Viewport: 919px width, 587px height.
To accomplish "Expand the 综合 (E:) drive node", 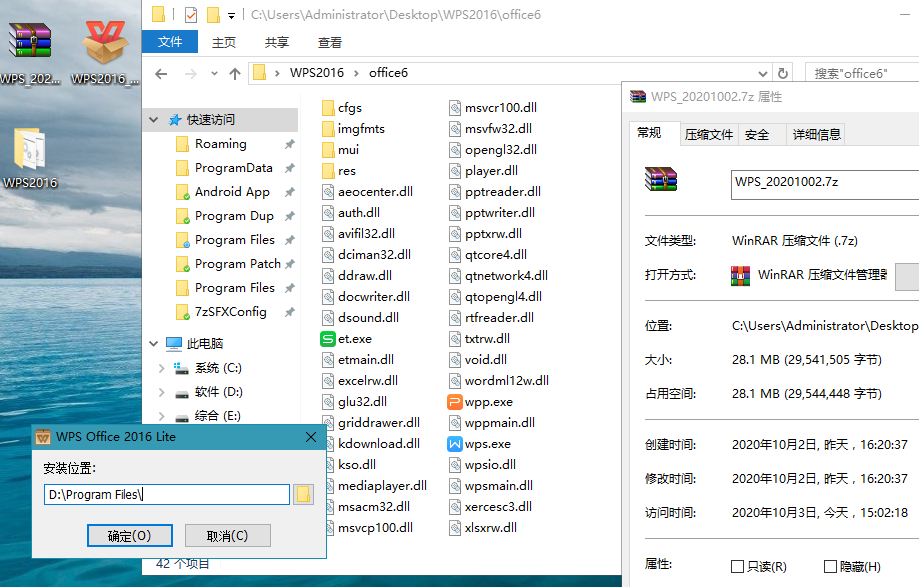I will tap(162, 416).
